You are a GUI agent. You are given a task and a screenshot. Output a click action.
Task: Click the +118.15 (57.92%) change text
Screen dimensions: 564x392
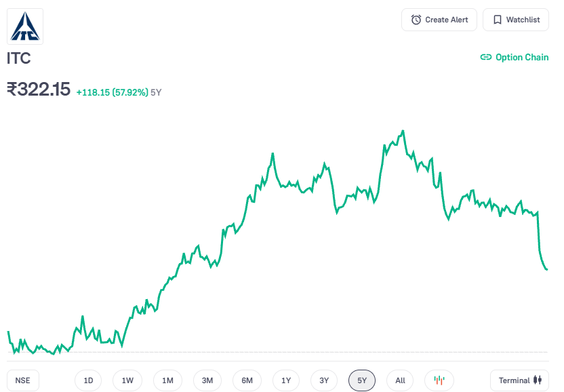(x=112, y=92)
